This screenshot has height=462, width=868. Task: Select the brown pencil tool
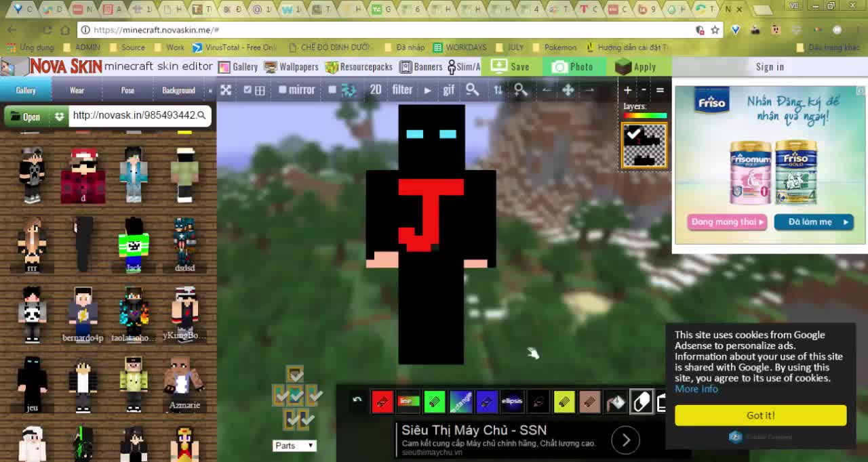pos(590,402)
